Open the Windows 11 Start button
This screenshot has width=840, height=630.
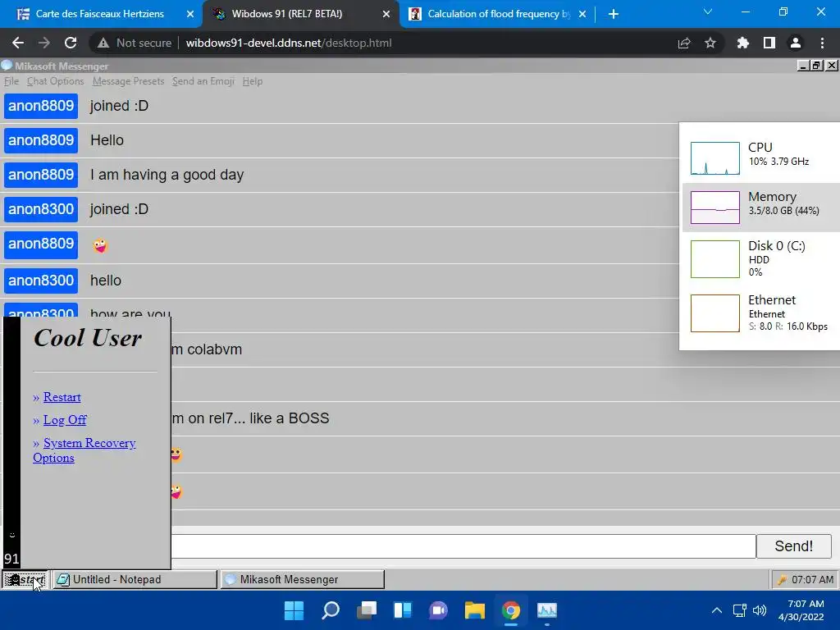[x=294, y=610]
